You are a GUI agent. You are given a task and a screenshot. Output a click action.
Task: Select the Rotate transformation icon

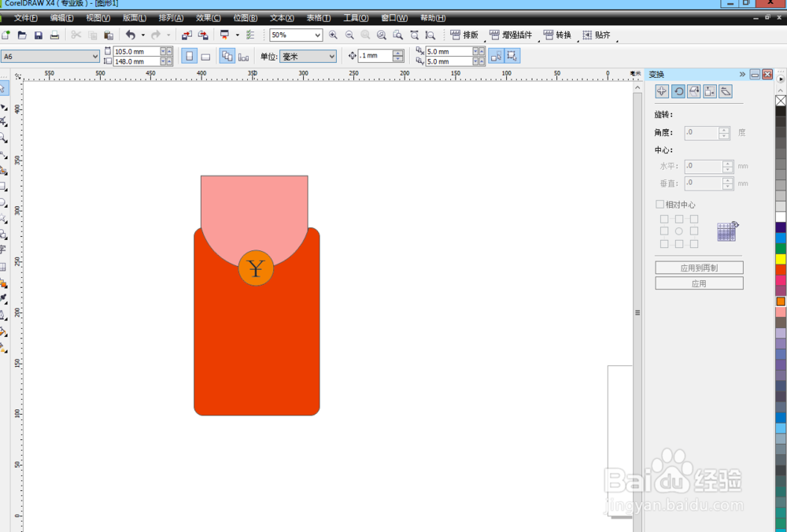coord(678,91)
